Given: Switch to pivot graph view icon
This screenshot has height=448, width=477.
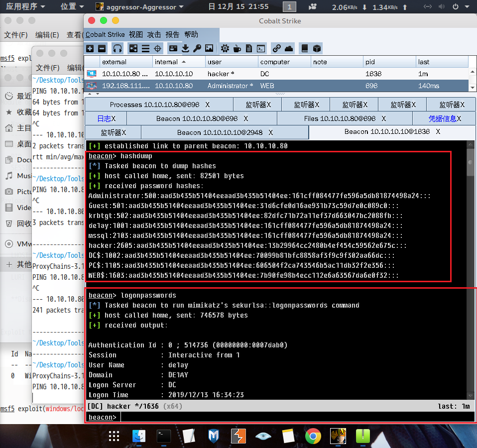Looking at the screenshot, I should click(x=133, y=48).
